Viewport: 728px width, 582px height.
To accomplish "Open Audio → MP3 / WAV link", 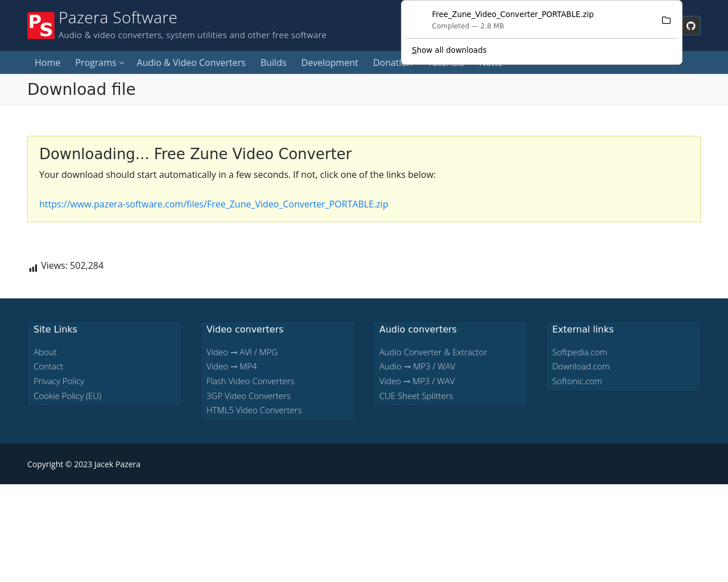I will tap(417, 367).
